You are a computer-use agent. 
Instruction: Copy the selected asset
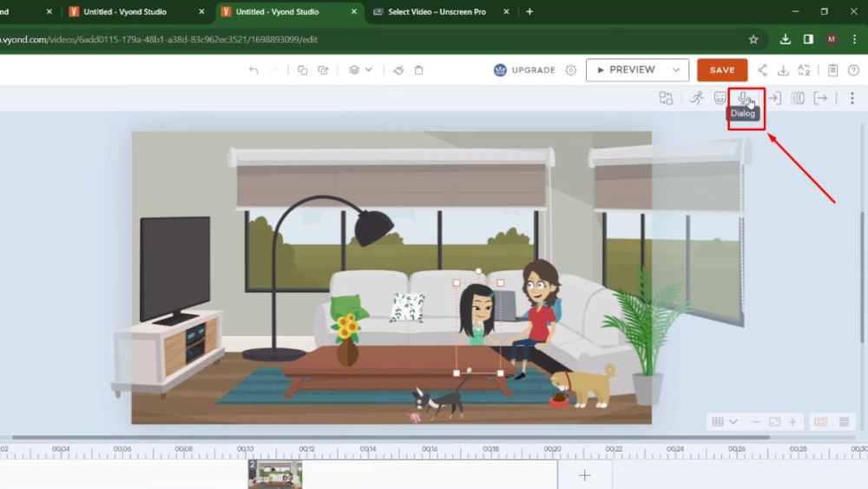click(302, 70)
